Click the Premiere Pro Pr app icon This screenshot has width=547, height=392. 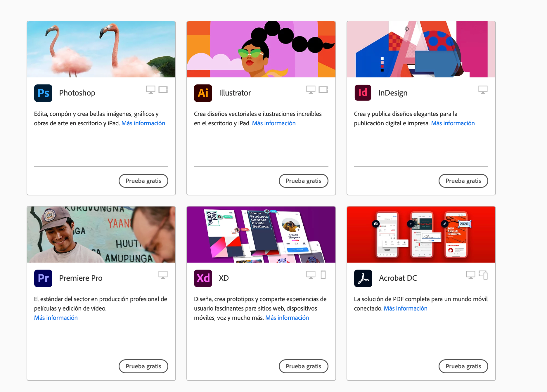[43, 278]
